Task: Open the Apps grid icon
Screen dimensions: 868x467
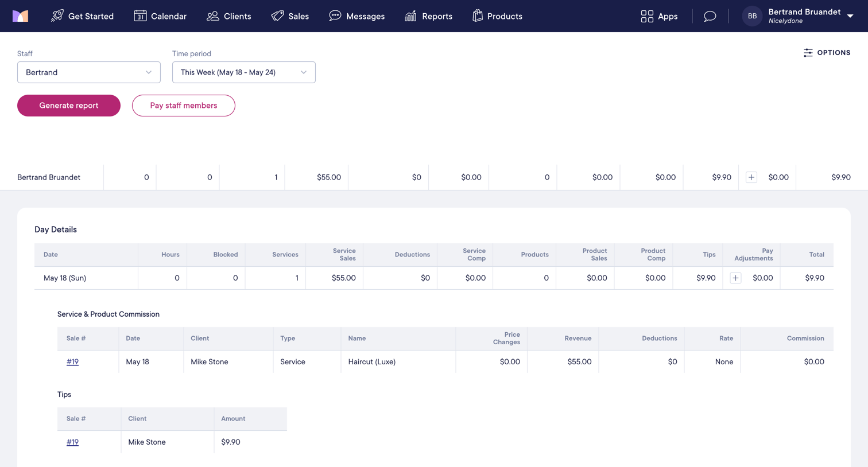Action: 647,16
